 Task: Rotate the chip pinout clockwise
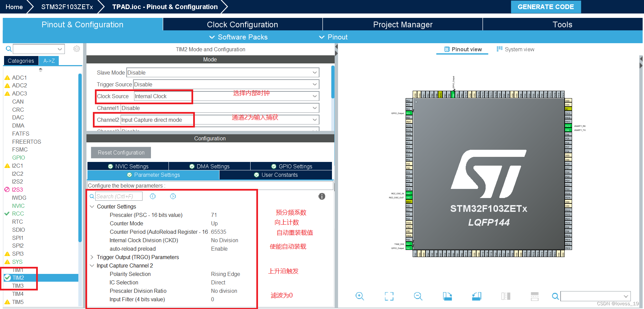[447, 296]
